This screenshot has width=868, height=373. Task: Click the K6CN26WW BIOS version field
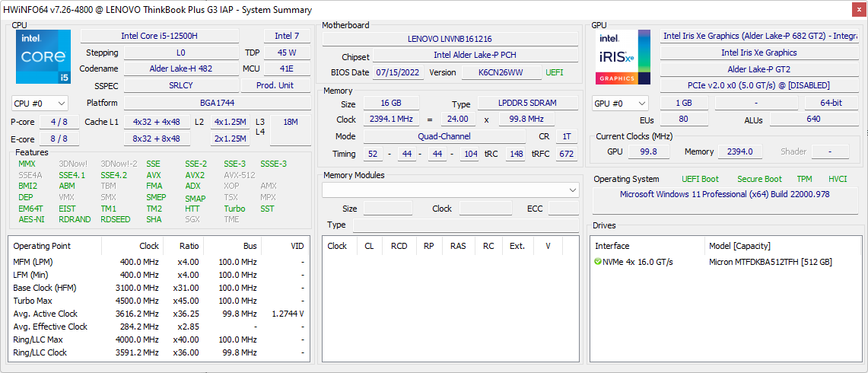[501, 72]
